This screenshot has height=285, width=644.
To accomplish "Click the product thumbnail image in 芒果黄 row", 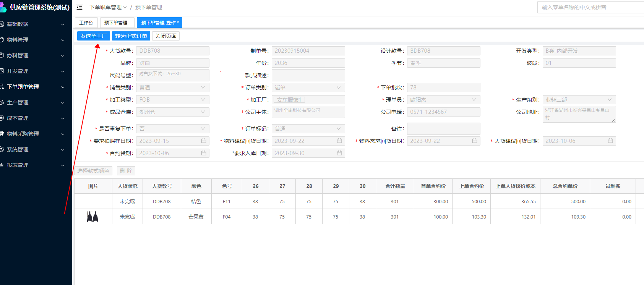I will 92,217.
